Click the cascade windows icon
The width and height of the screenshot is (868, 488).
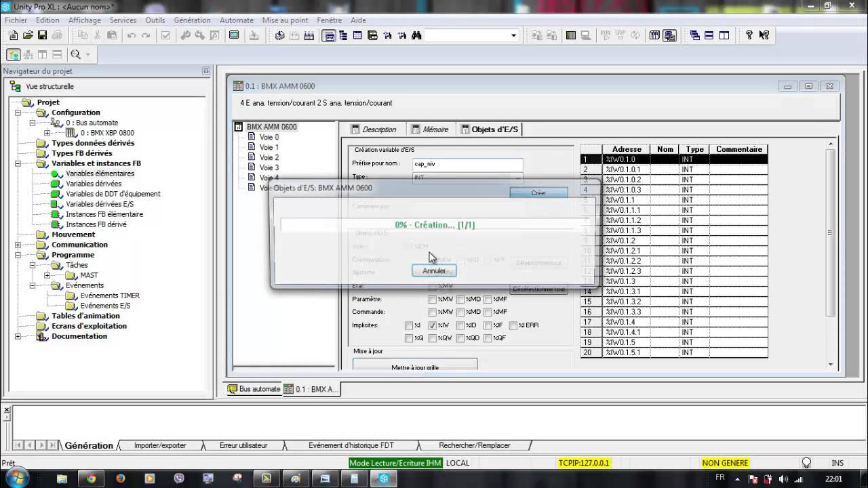[x=695, y=35]
